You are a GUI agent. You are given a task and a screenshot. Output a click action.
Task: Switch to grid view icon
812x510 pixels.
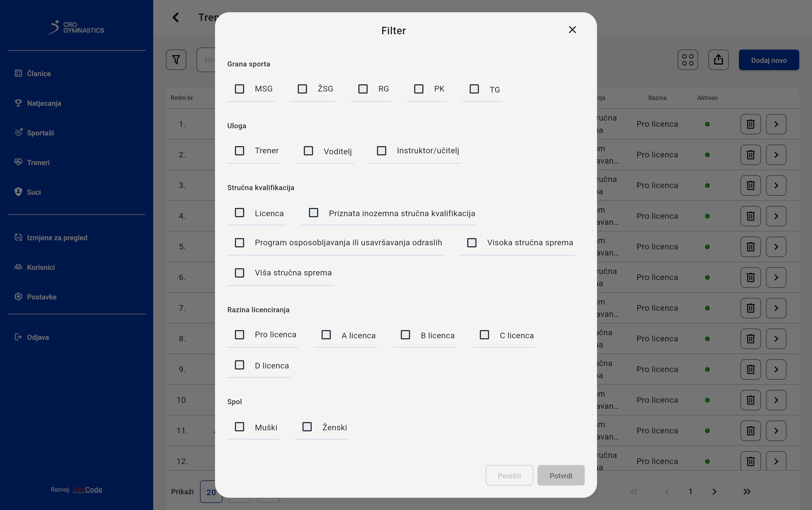pyautogui.click(x=688, y=60)
